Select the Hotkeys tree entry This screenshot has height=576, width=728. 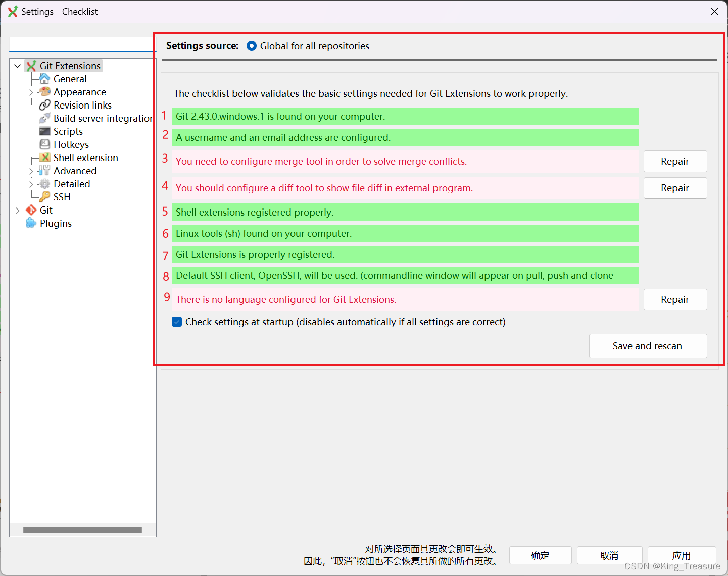(x=71, y=144)
